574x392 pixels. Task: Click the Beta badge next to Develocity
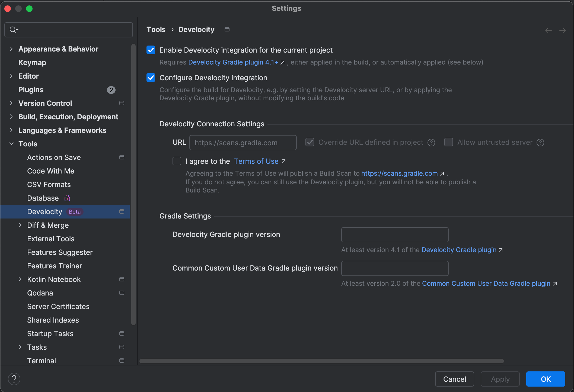pos(75,212)
